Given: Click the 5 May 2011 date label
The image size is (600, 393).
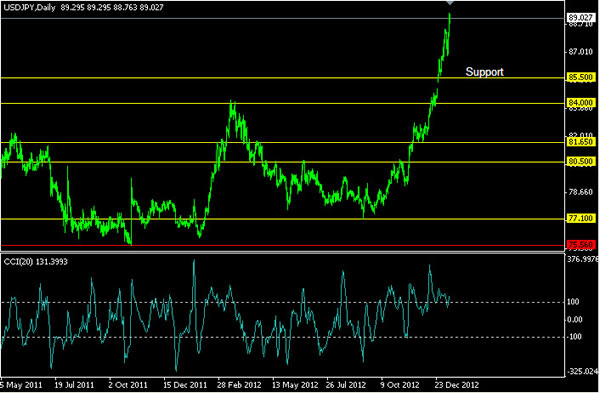Looking at the screenshot, I should coord(21,385).
